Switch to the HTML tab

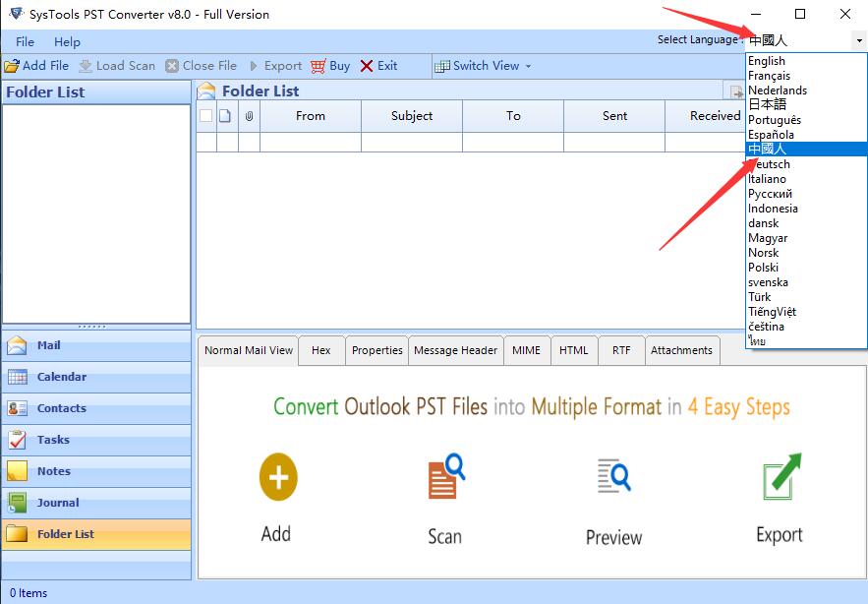click(x=573, y=350)
